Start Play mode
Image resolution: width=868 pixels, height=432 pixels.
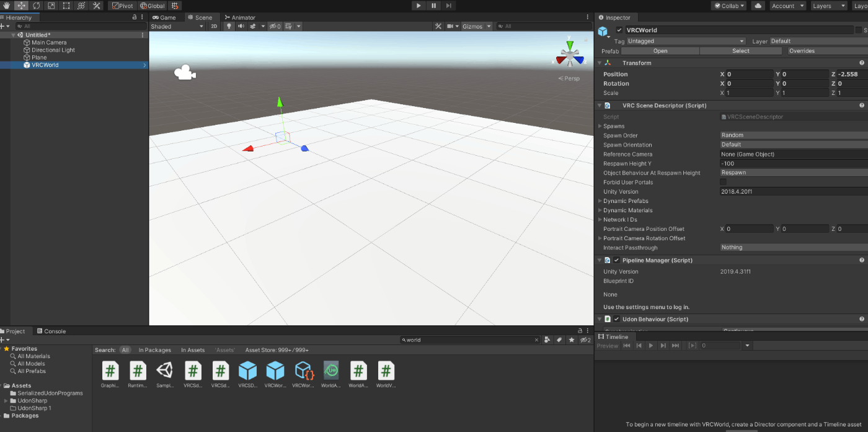(418, 6)
